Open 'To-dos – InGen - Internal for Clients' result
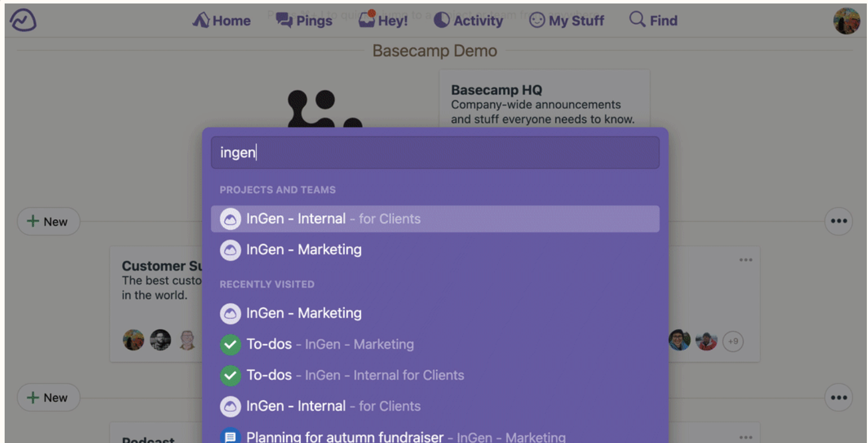The height and width of the screenshot is (443, 868). click(x=435, y=375)
